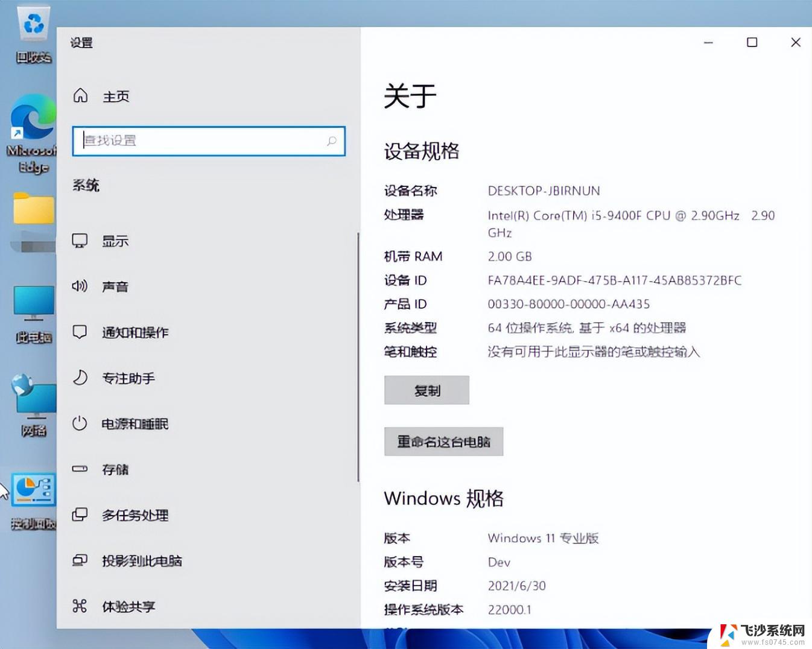Click the notifications speech bubble icon
This screenshot has width=812, height=649.
click(80, 332)
